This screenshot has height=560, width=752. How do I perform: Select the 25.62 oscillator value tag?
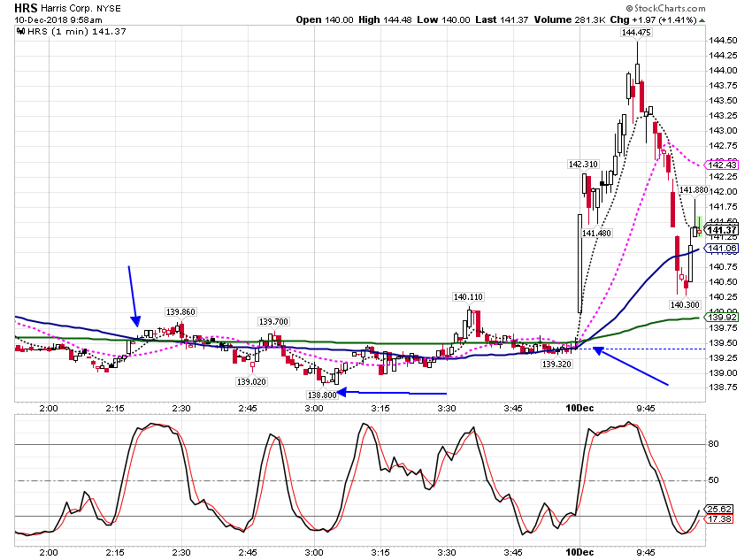click(719, 510)
